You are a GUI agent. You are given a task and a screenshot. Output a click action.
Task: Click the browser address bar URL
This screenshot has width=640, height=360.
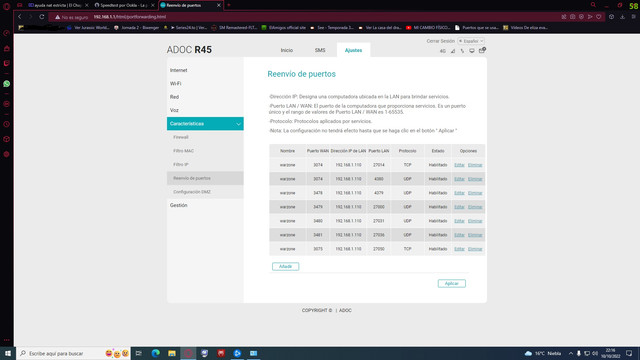click(129, 17)
